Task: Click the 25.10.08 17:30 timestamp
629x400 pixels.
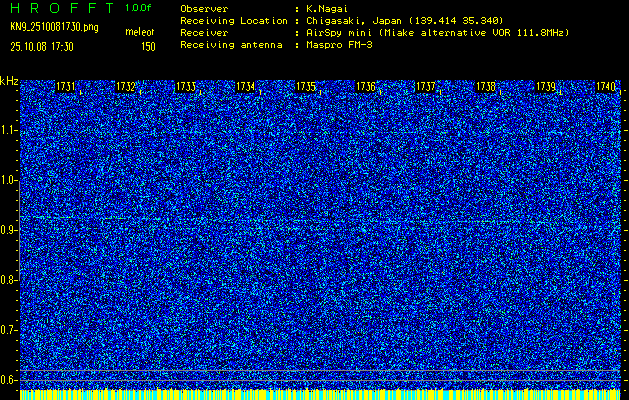Action: (46, 46)
